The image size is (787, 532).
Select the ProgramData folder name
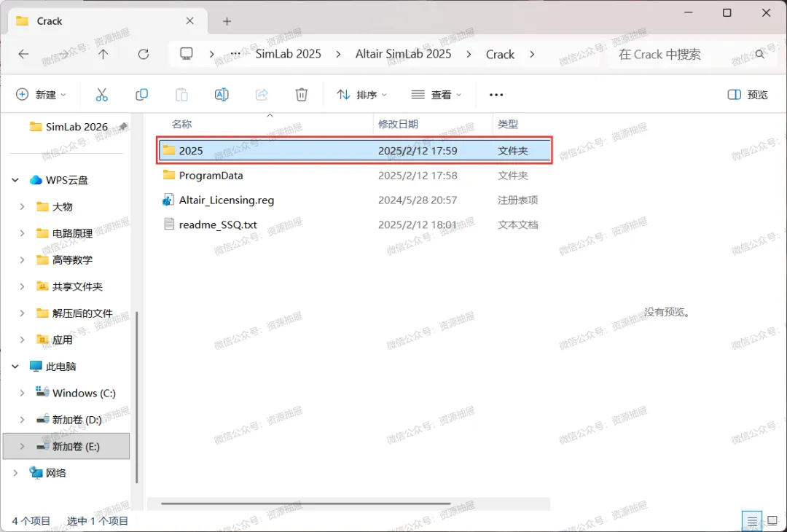point(211,175)
